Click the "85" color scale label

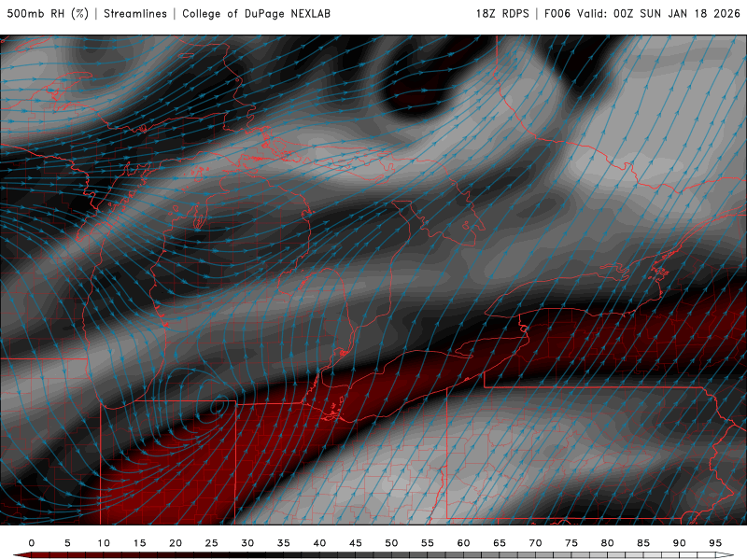[x=643, y=543]
